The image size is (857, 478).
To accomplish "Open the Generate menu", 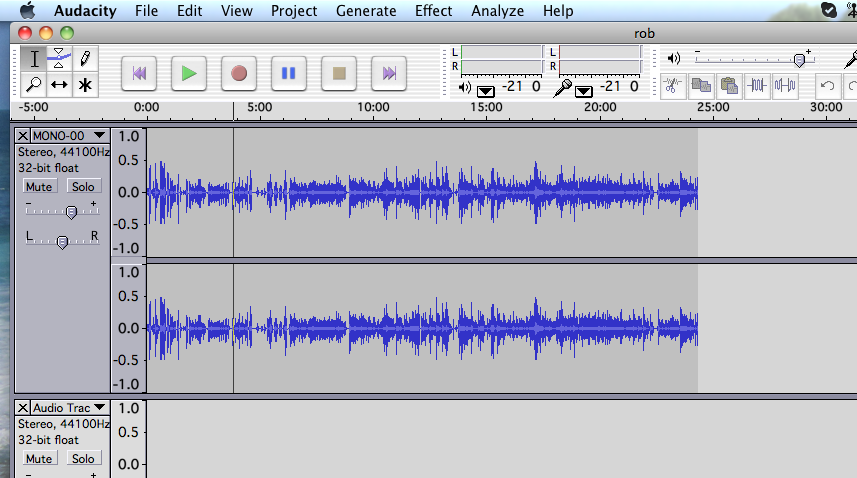I will 366,10.
